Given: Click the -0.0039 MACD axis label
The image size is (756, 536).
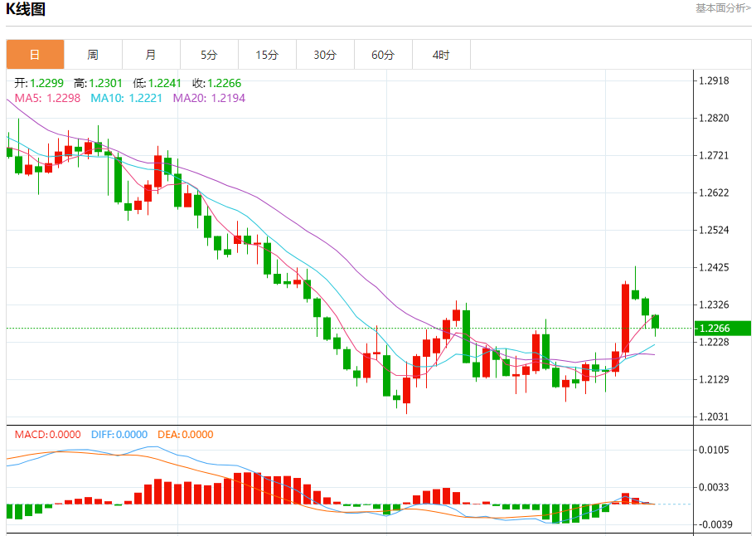Looking at the screenshot, I should pos(715,524).
